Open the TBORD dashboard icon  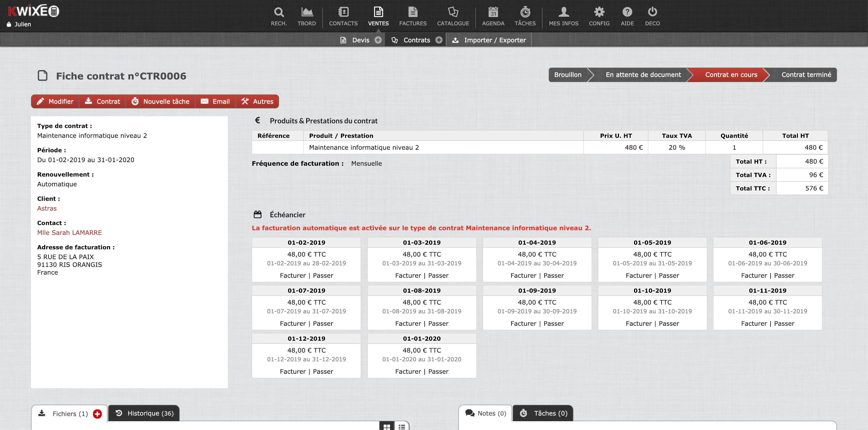(307, 12)
